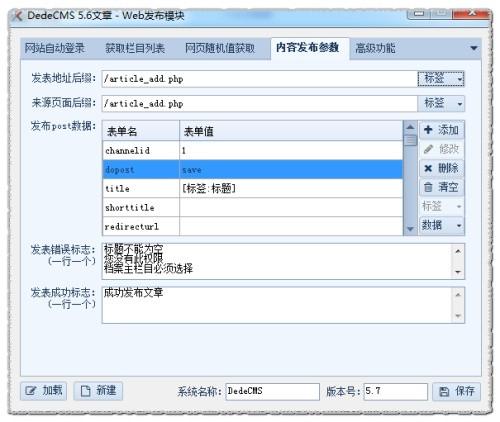Click the 版本号 input field

tap(396, 391)
